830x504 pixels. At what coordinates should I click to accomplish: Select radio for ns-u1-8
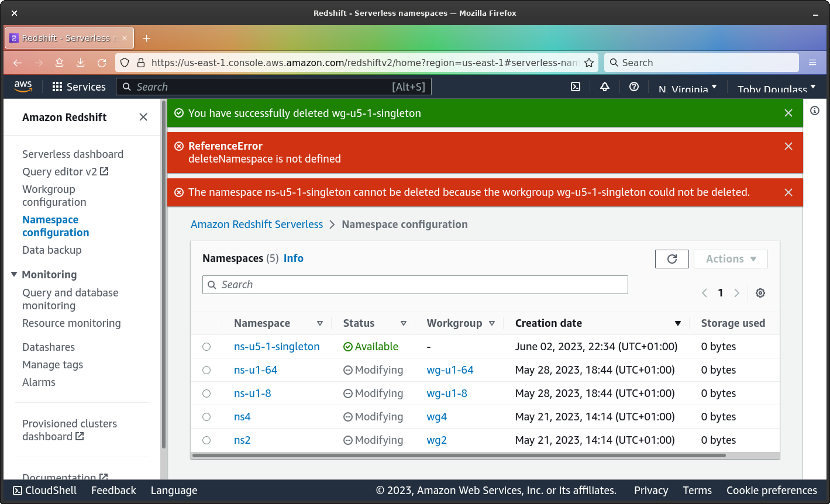pos(206,393)
